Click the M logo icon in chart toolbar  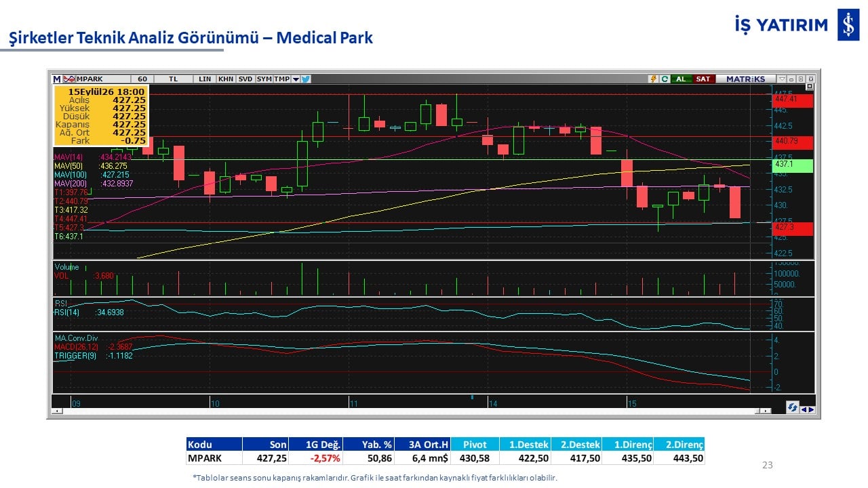pyautogui.click(x=57, y=79)
